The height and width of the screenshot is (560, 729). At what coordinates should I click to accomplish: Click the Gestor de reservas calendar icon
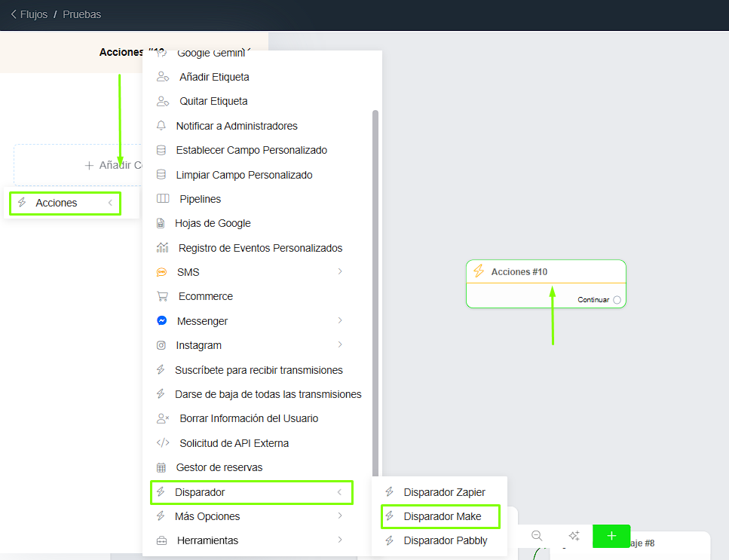click(161, 467)
